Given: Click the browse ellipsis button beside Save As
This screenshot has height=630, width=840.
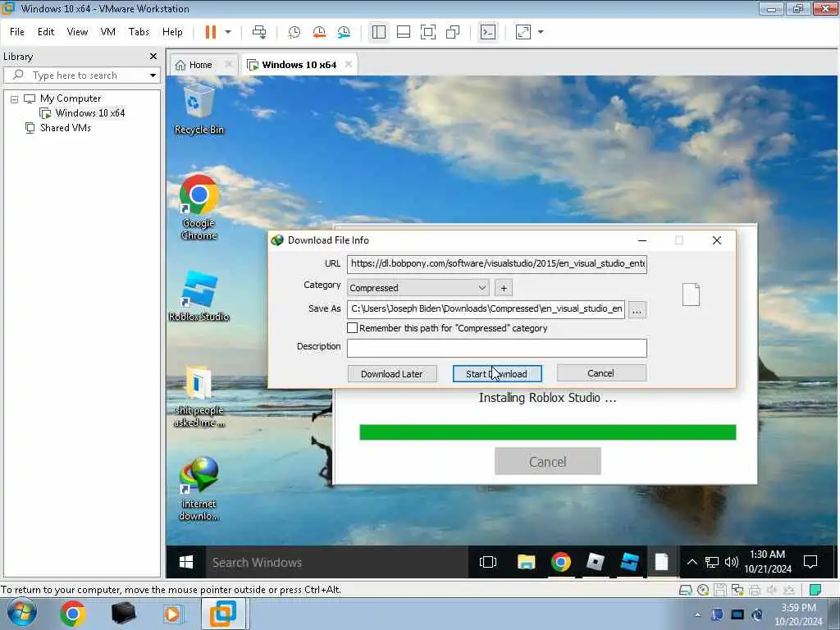Looking at the screenshot, I should pyautogui.click(x=637, y=309).
